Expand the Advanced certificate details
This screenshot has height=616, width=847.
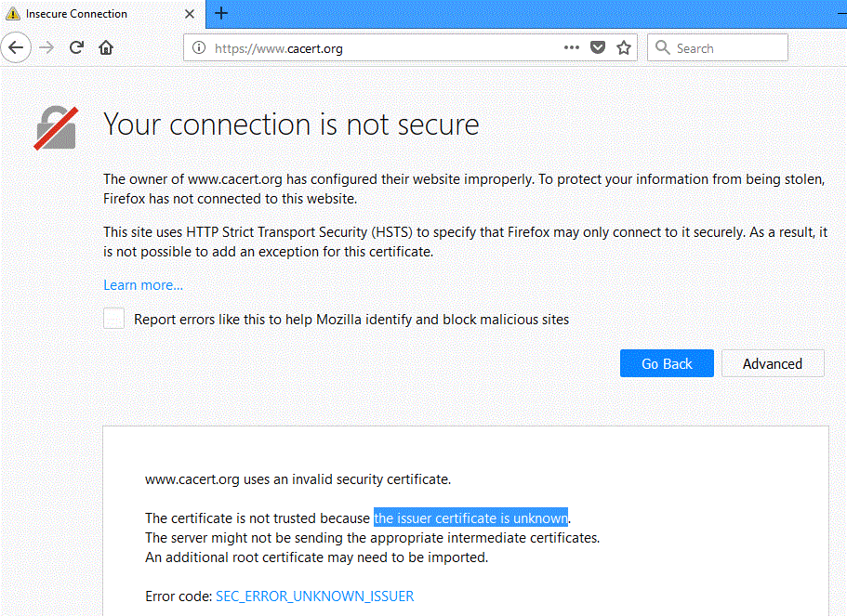coord(772,363)
